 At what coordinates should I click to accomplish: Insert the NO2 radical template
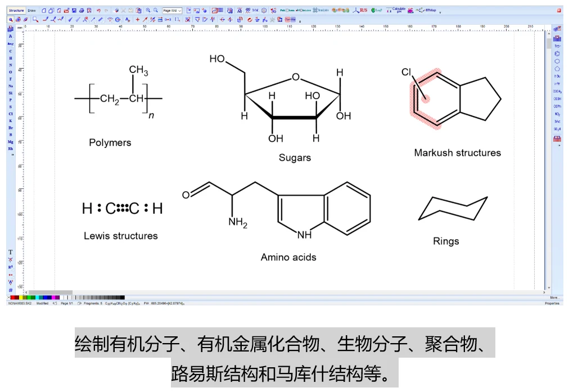pos(557,114)
